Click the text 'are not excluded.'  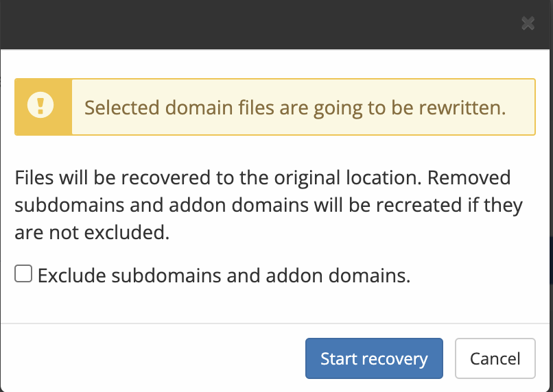click(x=92, y=232)
